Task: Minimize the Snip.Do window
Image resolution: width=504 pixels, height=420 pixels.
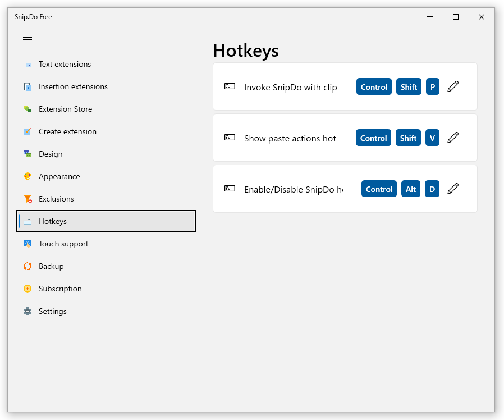Action: point(430,17)
